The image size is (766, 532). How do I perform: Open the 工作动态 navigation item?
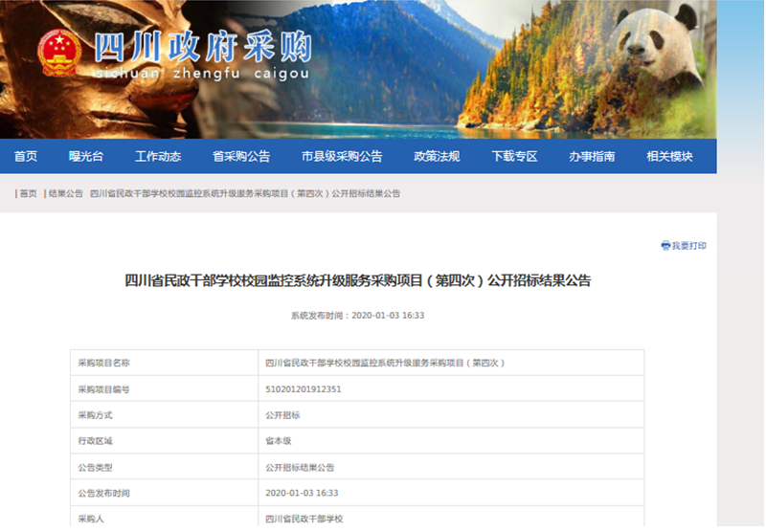pyautogui.click(x=158, y=157)
